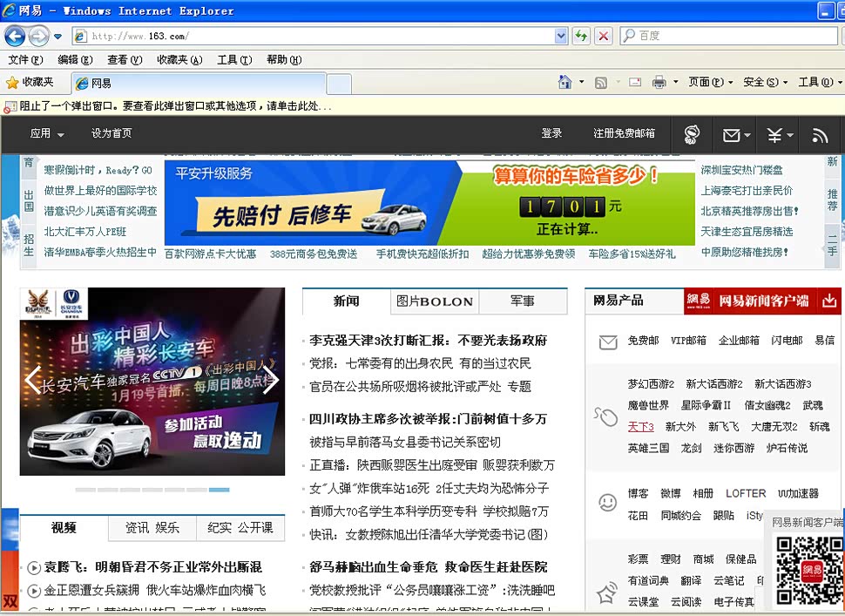
Task: Click the smiley face icon beside 博客
Action: [607, 502]
